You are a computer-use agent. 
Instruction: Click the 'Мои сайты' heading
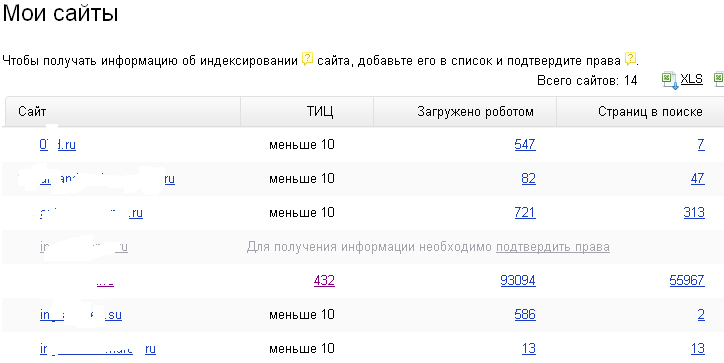(60, 13)
